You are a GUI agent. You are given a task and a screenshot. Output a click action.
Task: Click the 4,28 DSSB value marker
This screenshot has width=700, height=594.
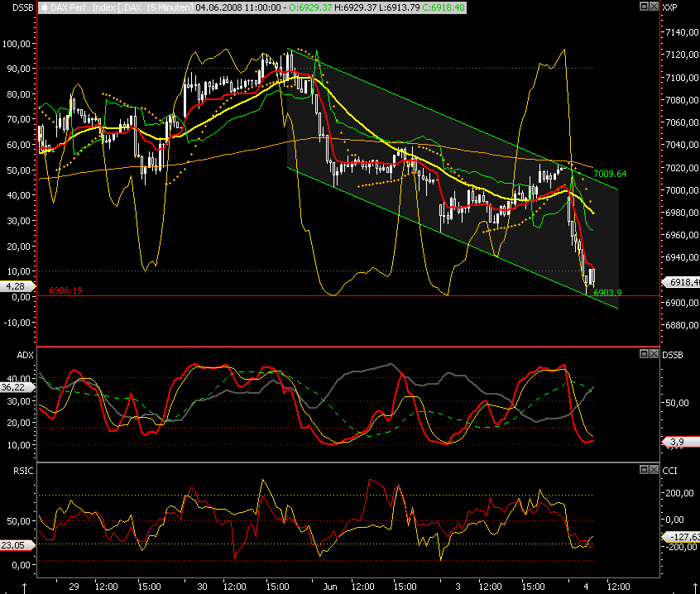click(x=17, y=286)
